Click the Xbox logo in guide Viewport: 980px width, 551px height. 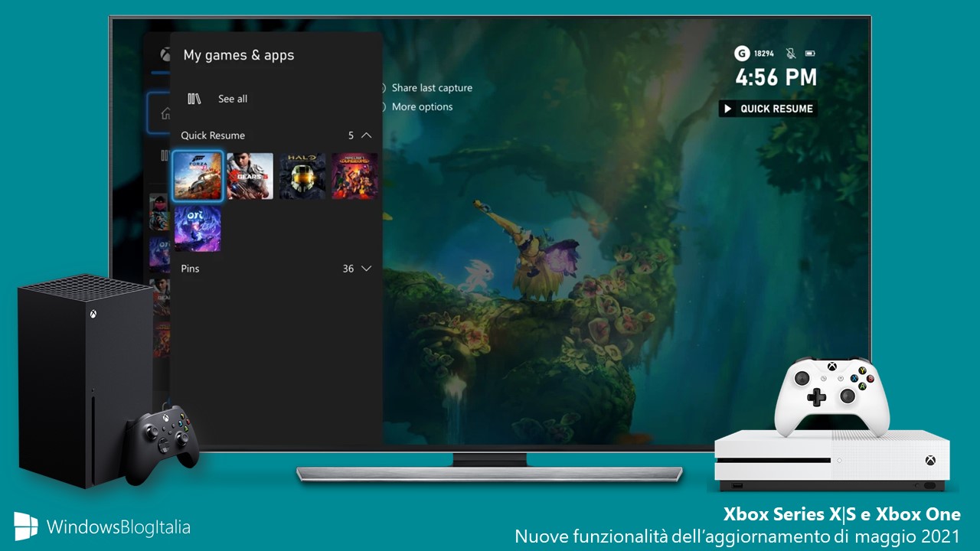coord(165,55)
